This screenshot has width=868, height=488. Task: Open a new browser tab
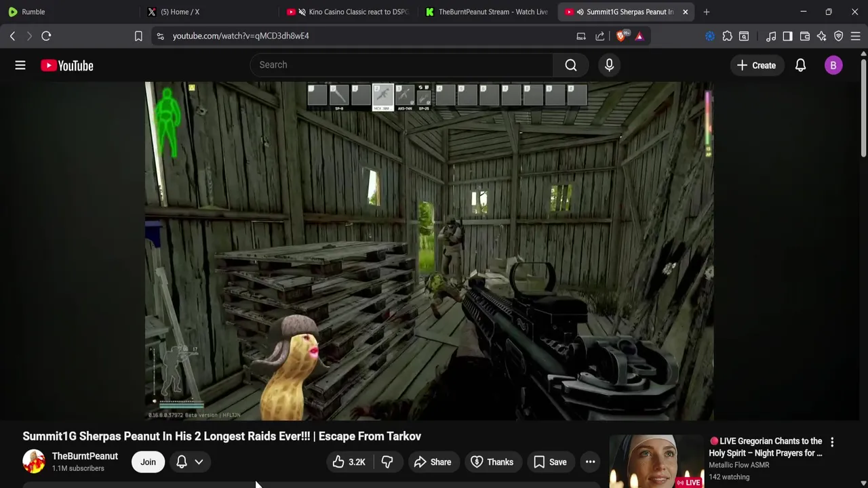(707, 12)
